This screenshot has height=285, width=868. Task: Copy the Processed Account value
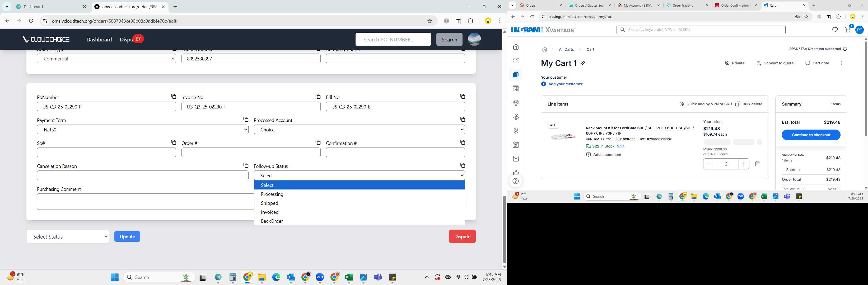click(x=462, y=120)
